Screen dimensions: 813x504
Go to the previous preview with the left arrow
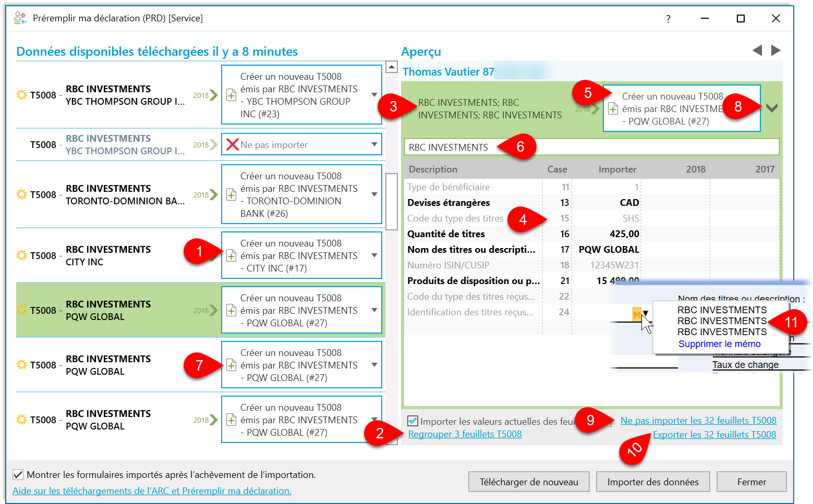point(757,50)
